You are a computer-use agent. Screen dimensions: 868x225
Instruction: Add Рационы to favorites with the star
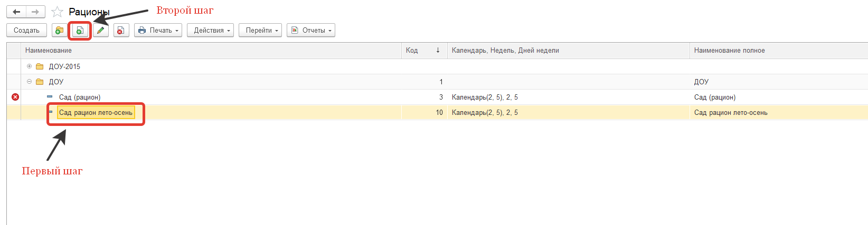click(x=57, y=12)
